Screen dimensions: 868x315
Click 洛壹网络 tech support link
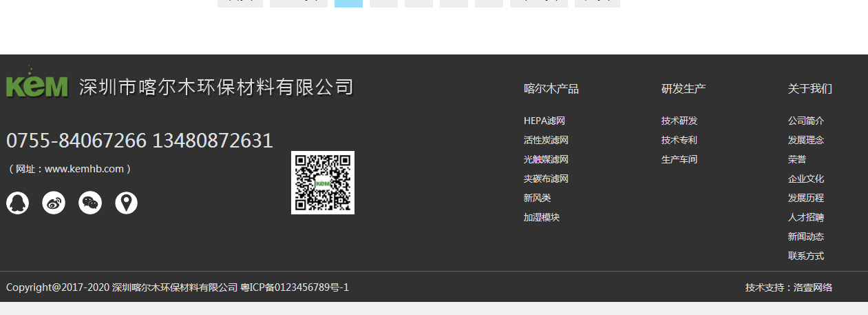[812, 287]
